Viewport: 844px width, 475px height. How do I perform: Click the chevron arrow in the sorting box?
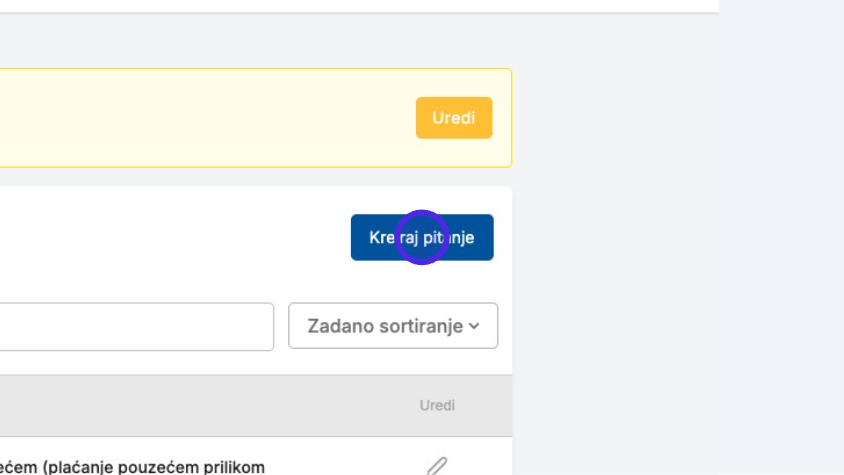474,326
